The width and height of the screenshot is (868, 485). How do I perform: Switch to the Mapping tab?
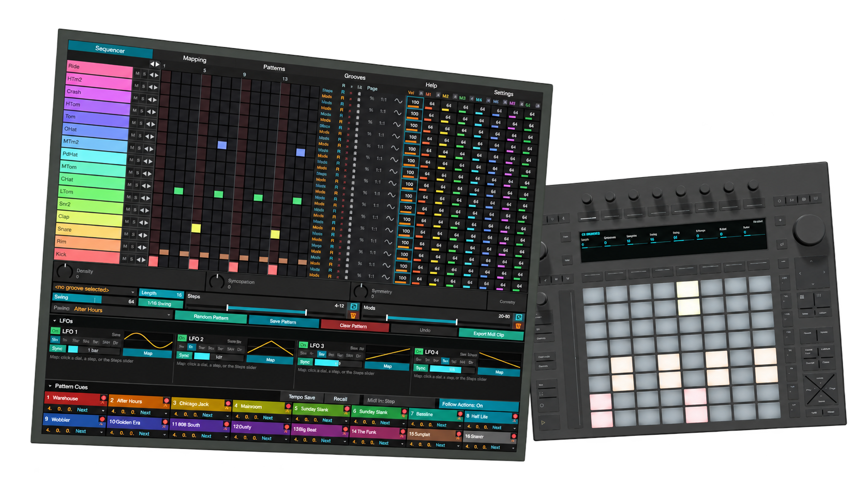click(x=194, y=59)
